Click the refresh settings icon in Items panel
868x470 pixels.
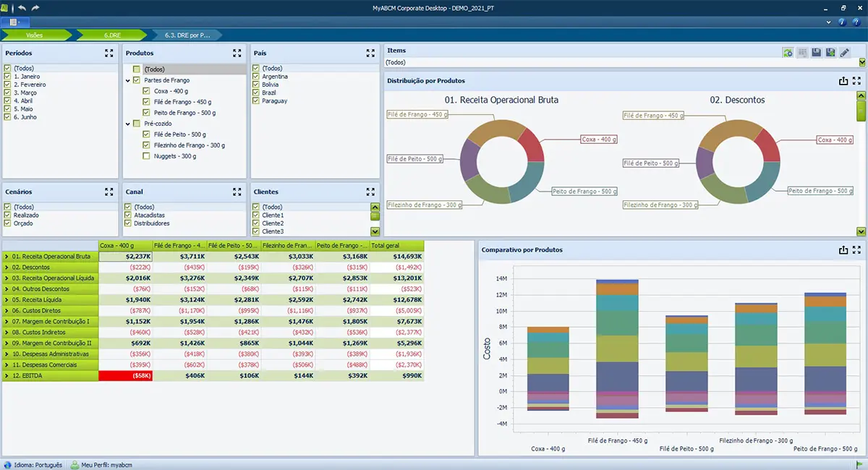tap(788, 53)
